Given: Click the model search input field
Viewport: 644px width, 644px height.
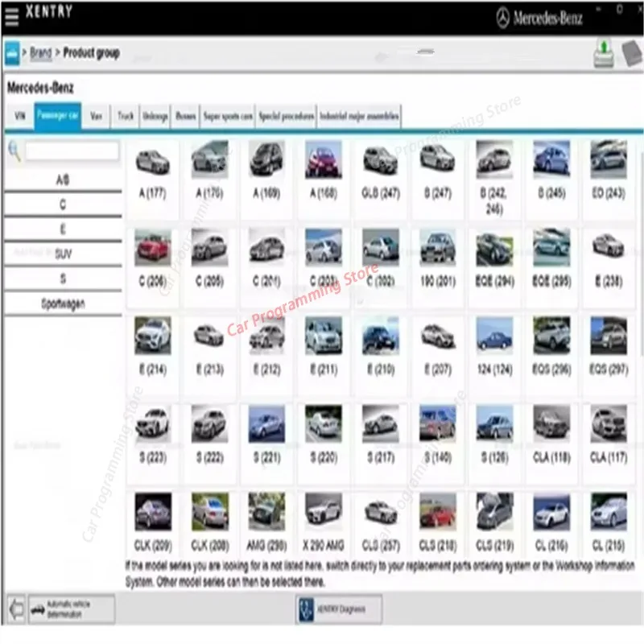Looking at the screenshot, I should click(x=72, y=151).
